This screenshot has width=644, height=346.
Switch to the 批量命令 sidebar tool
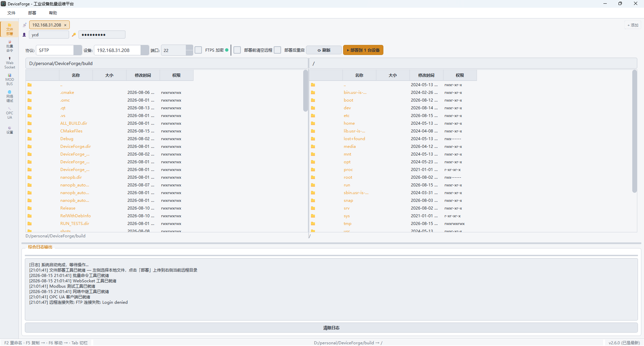9,46
